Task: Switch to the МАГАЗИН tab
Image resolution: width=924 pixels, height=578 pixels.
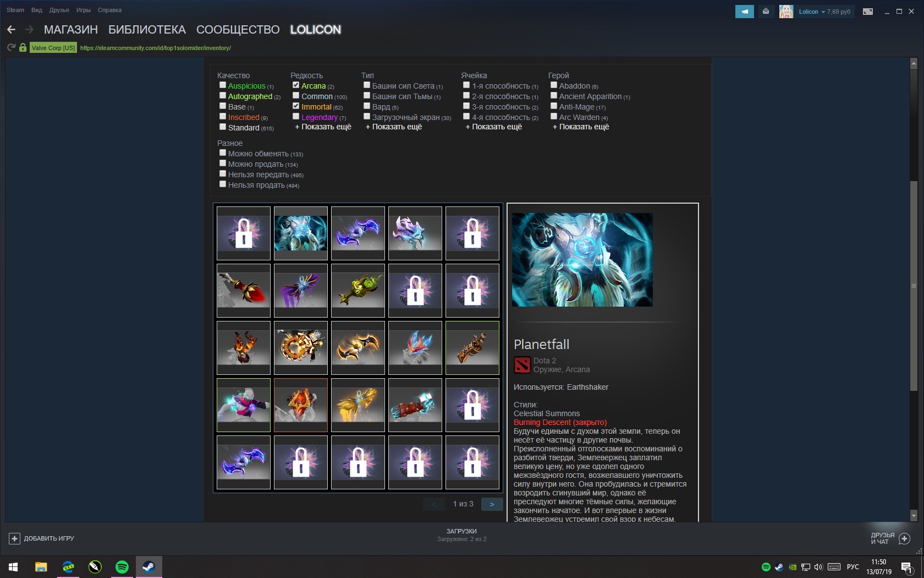Action: (x=71, y=30)
